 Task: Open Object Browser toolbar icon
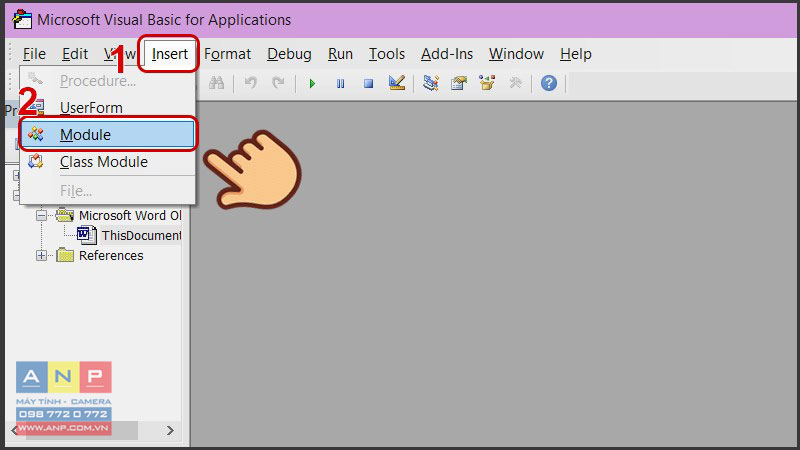tap(487, 83)
